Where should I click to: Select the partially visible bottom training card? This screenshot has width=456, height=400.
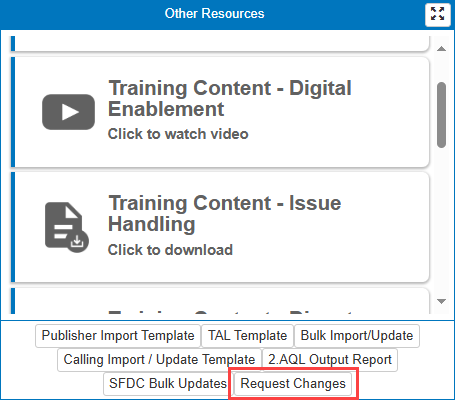220,301
